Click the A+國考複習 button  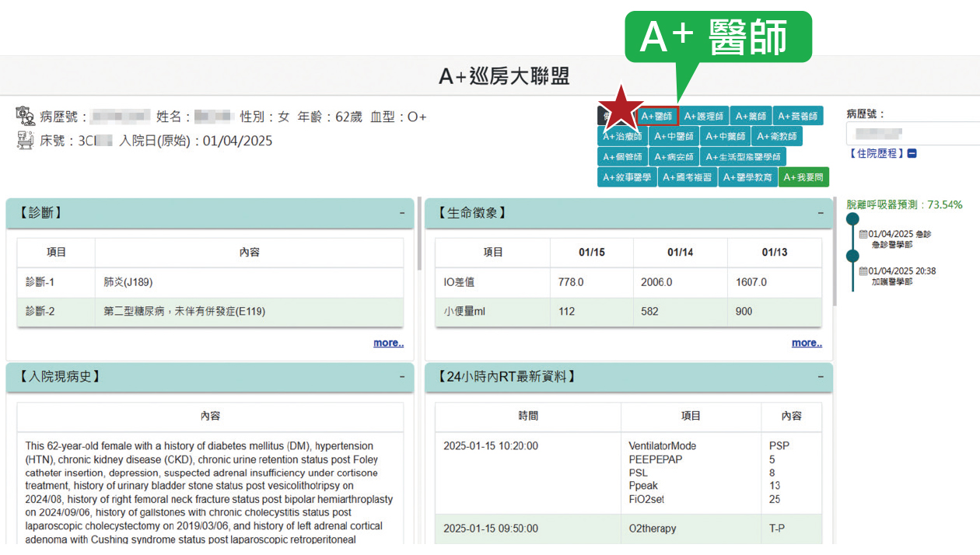pos(687,177)
